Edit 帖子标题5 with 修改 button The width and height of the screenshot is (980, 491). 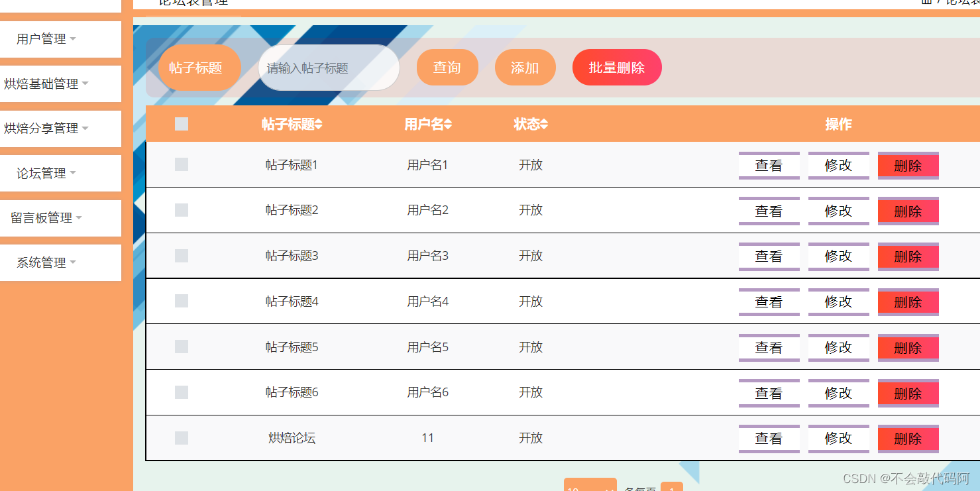click(x=839, y=348)
